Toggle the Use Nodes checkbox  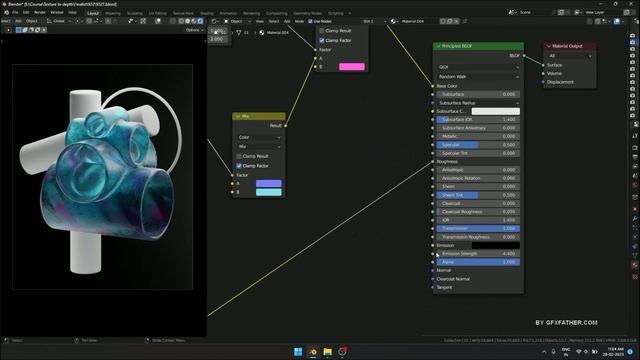tap(310, 21)
